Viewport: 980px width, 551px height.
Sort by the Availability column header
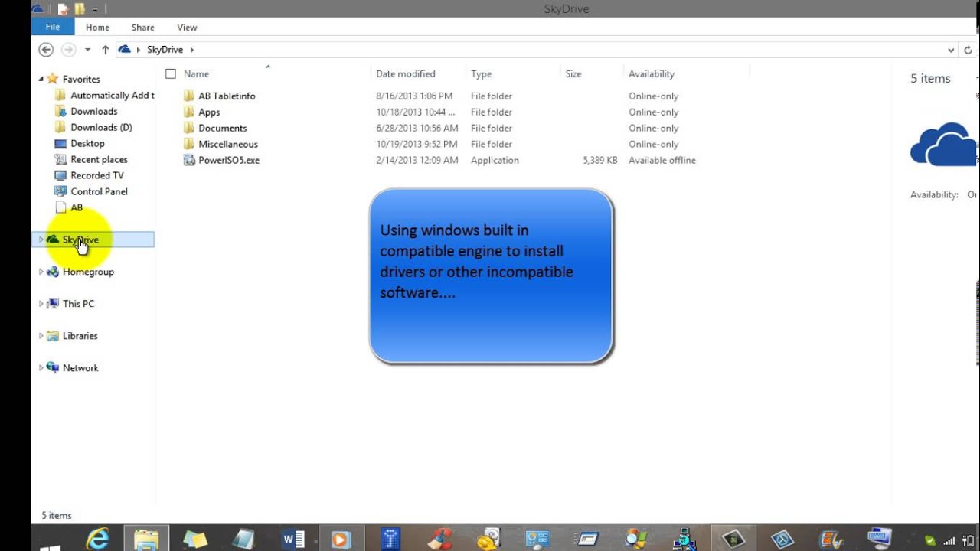coord(652,74)
